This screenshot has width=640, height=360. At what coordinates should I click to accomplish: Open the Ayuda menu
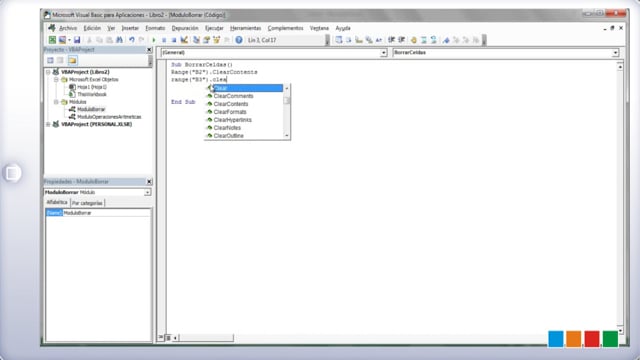pos(343,28)
